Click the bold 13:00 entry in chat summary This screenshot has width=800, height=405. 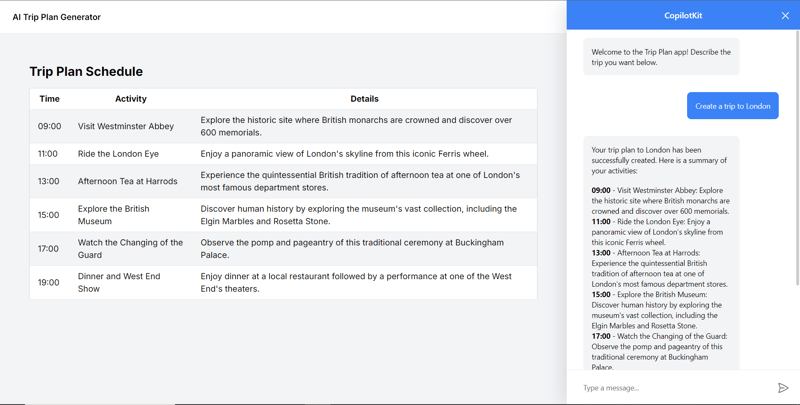coord(601,252)
